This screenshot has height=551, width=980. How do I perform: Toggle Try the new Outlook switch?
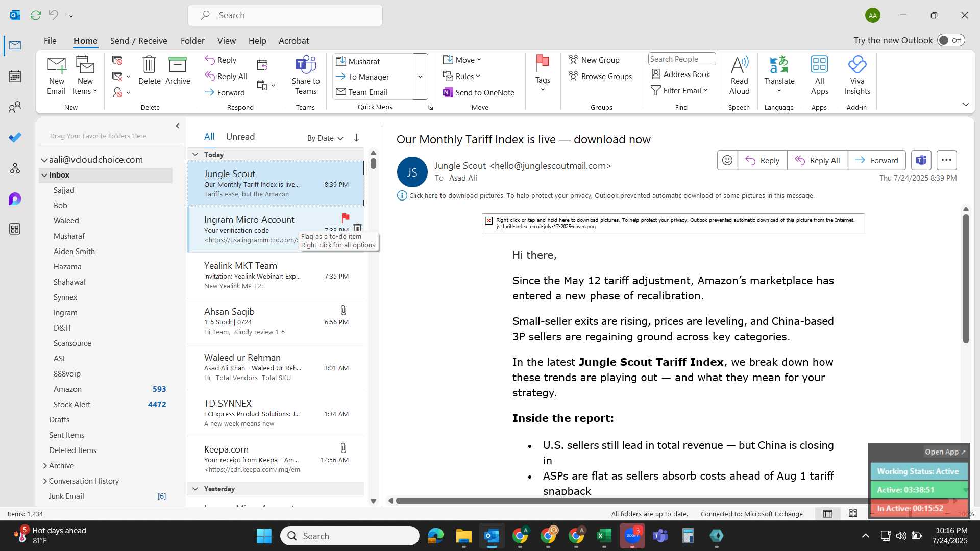click(950, 40)
